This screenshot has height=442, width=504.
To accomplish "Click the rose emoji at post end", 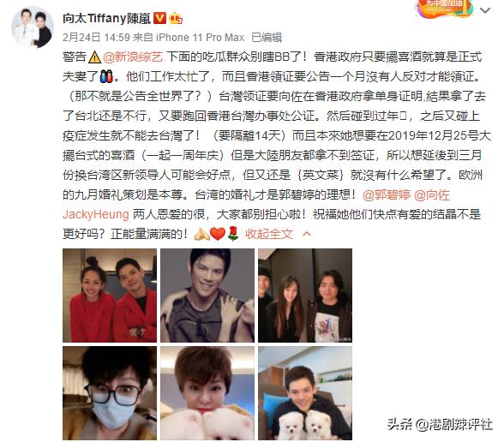I will (x=233, y=234).
